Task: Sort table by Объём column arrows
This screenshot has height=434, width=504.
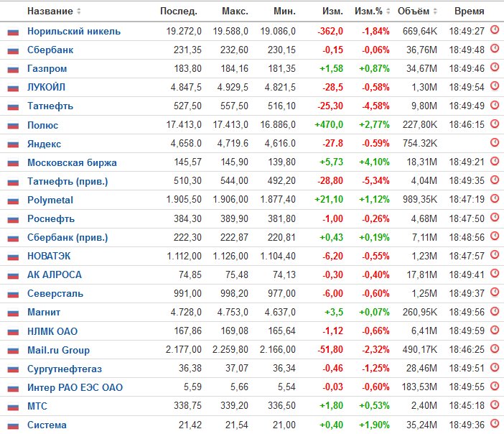Action: coord(435,11)
